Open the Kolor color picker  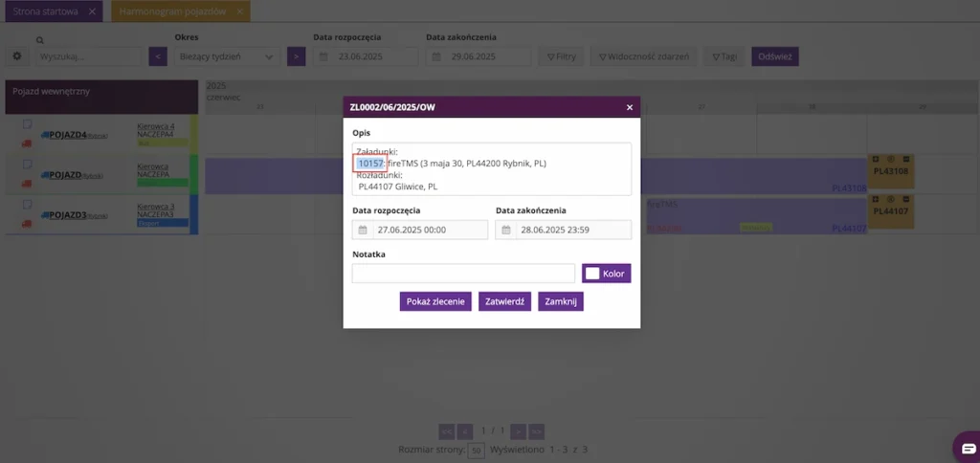tap(606, 273)
